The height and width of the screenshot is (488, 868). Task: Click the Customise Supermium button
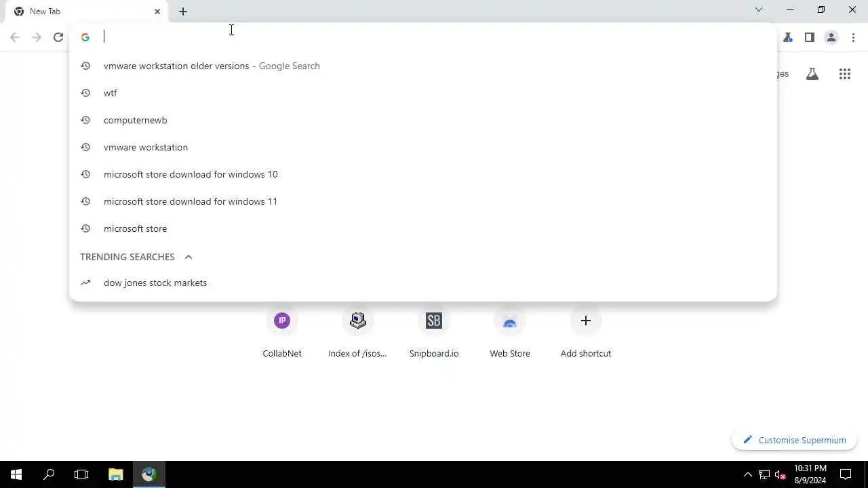coord(794,440)
